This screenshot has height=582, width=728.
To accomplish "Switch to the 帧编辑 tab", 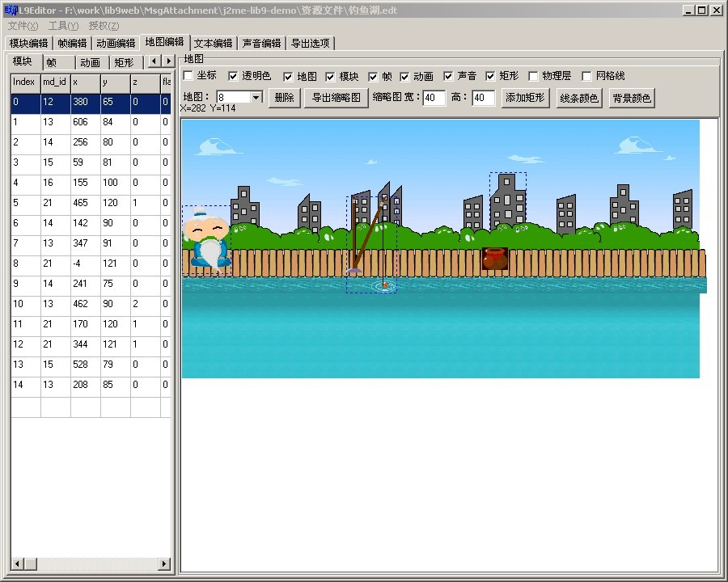I will [73, 43].
